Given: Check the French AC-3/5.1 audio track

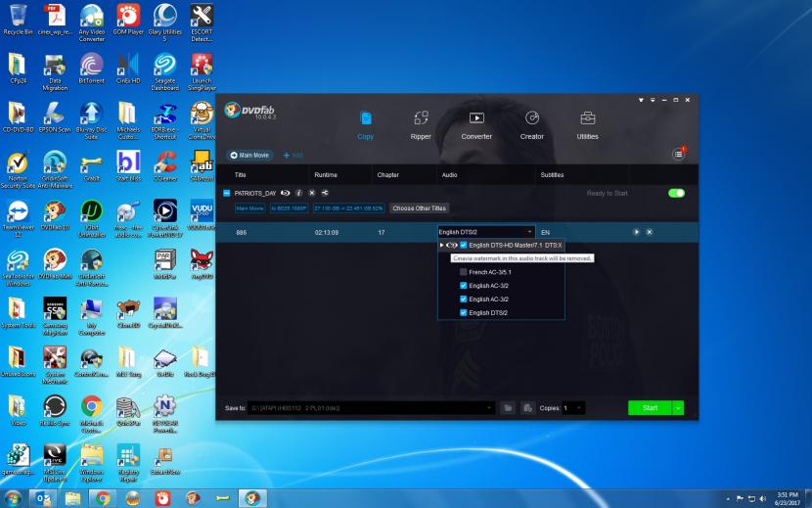Looking at the screenshot, I should 464,272.
